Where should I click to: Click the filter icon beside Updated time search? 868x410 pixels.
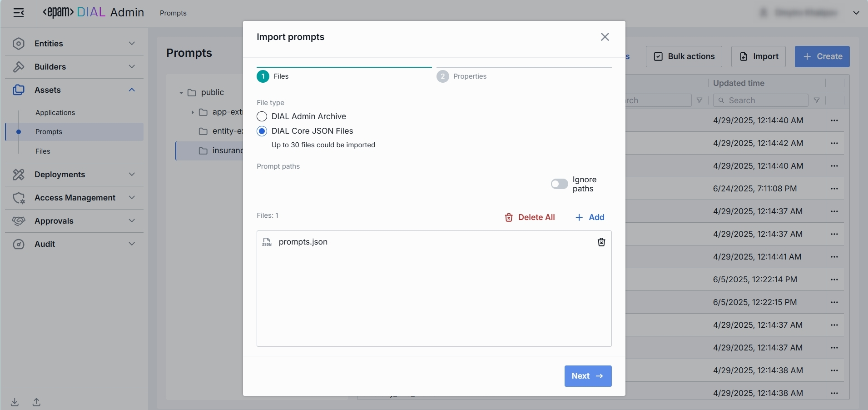coord(816,100)
